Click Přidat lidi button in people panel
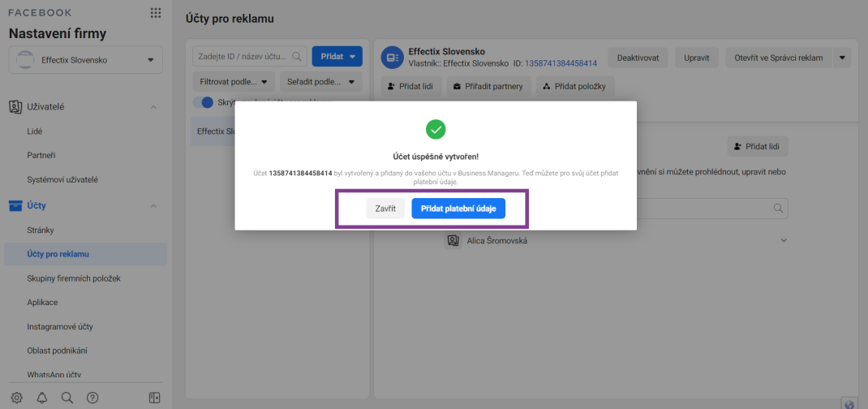 pos(758,147)
